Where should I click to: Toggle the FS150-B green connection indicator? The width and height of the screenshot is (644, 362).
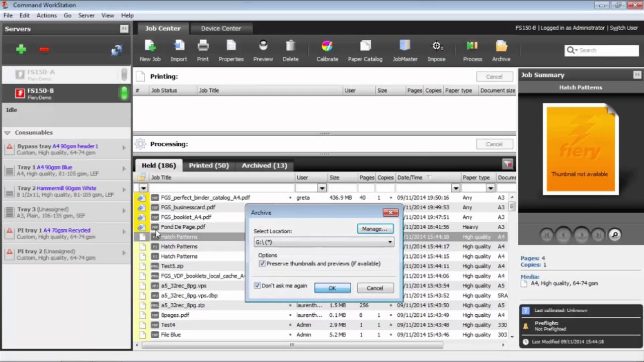(124, 93)
